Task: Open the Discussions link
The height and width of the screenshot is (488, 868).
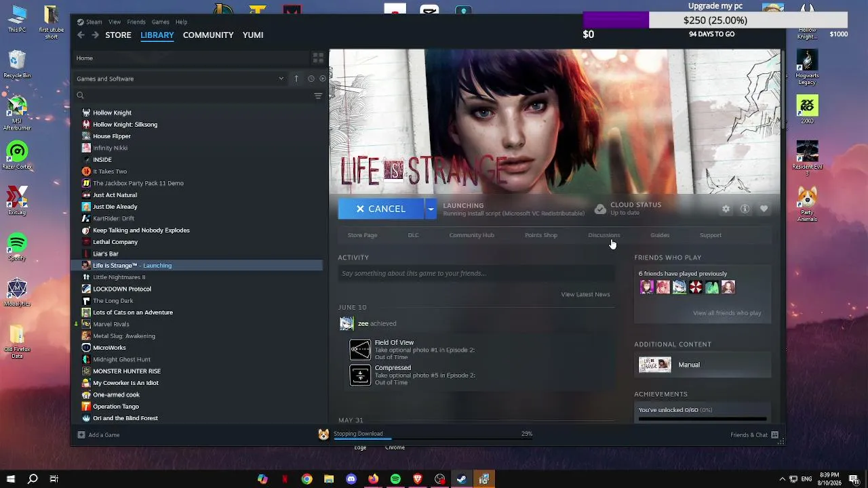Action: click(604, 235)
